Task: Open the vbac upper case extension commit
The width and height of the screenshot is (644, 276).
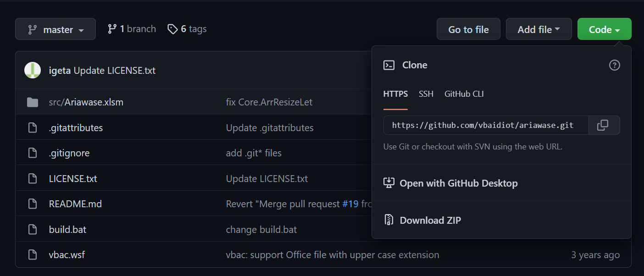Action: pyautogui.click(x=333, y=254)
